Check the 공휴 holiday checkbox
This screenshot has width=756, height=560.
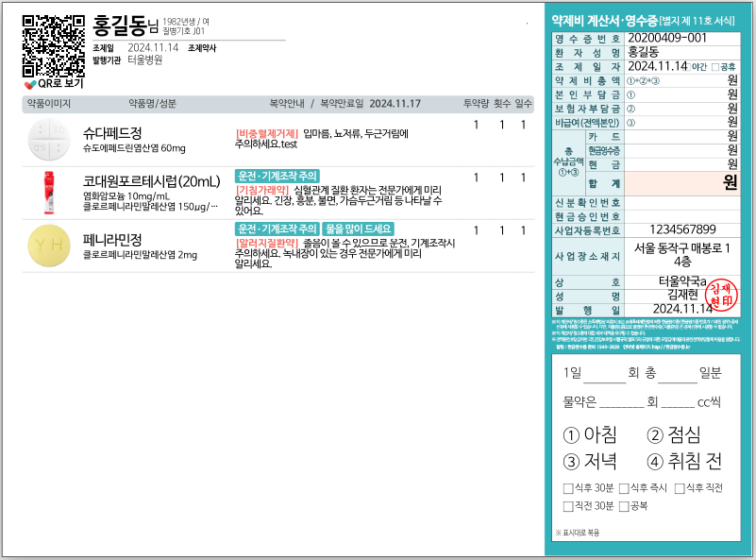[x=714, y=67]
